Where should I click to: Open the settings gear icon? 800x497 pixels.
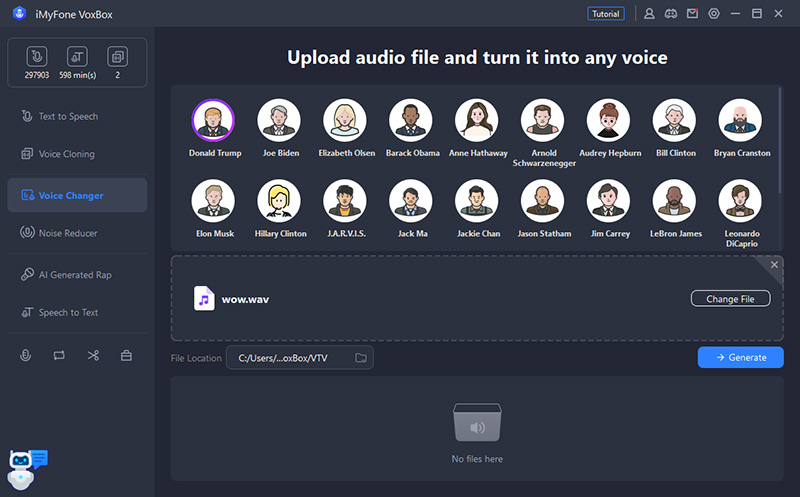click(x=714, y=14)
